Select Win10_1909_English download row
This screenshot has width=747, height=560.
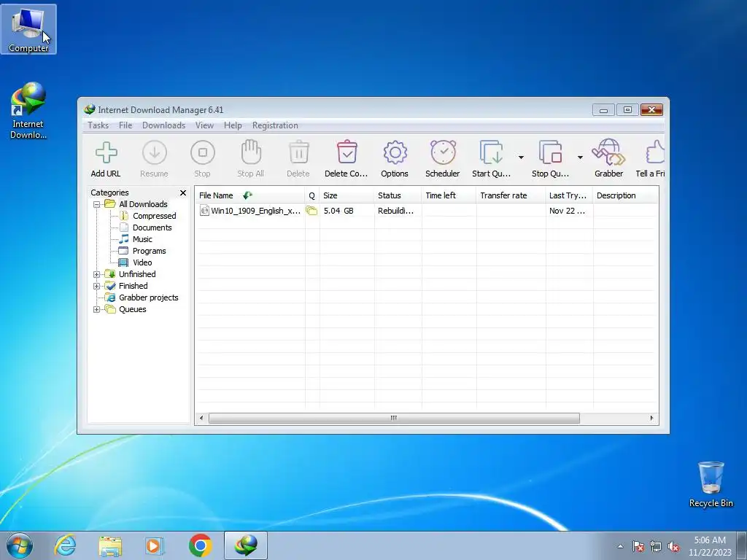[x=426, y=211]
